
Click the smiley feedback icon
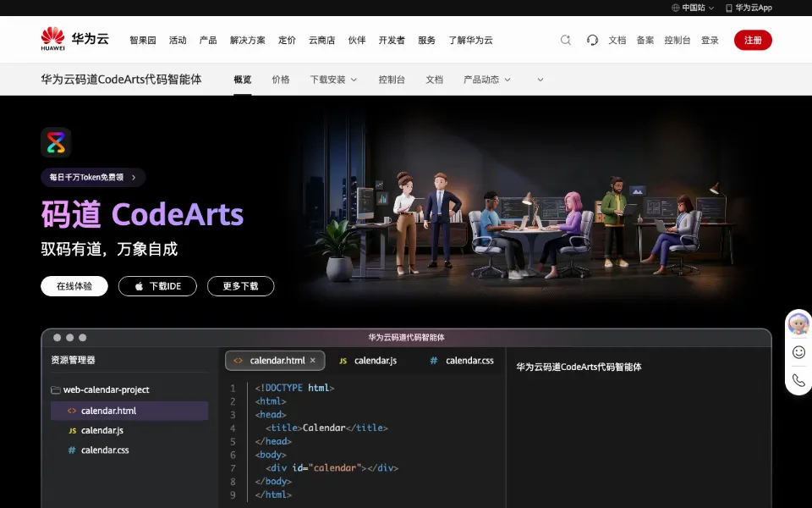[x=798, y=352]
